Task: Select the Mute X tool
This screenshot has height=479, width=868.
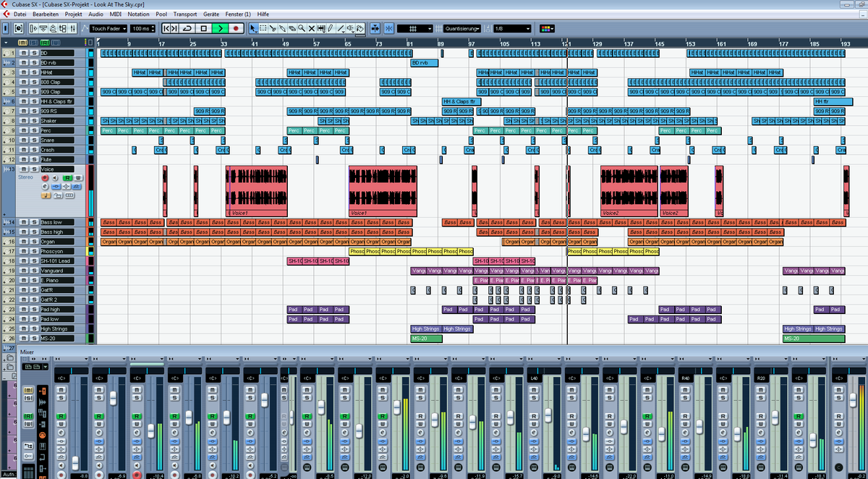Action: pos(312,28)
